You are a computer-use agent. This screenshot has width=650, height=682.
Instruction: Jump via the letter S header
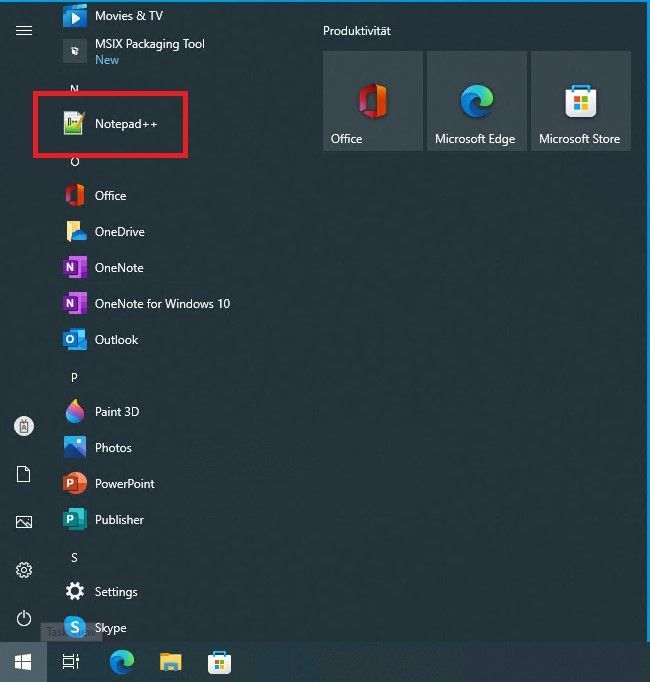pos(74,558)
